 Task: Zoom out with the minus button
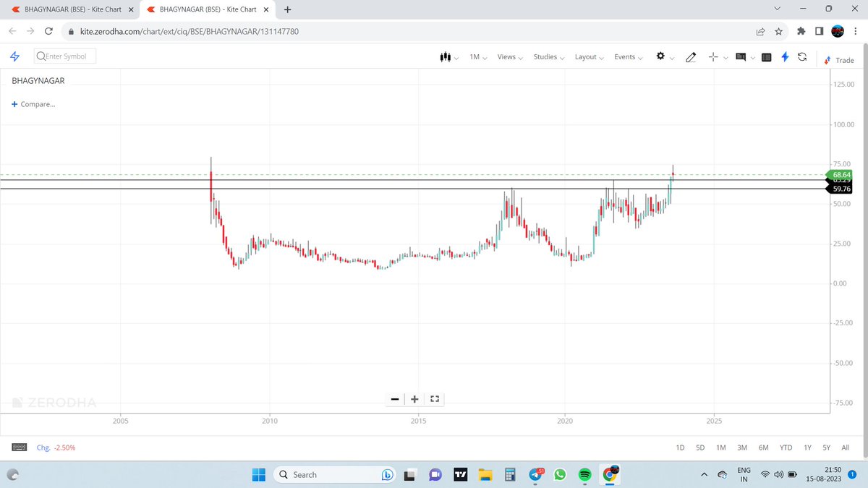[x=395, y=398]
